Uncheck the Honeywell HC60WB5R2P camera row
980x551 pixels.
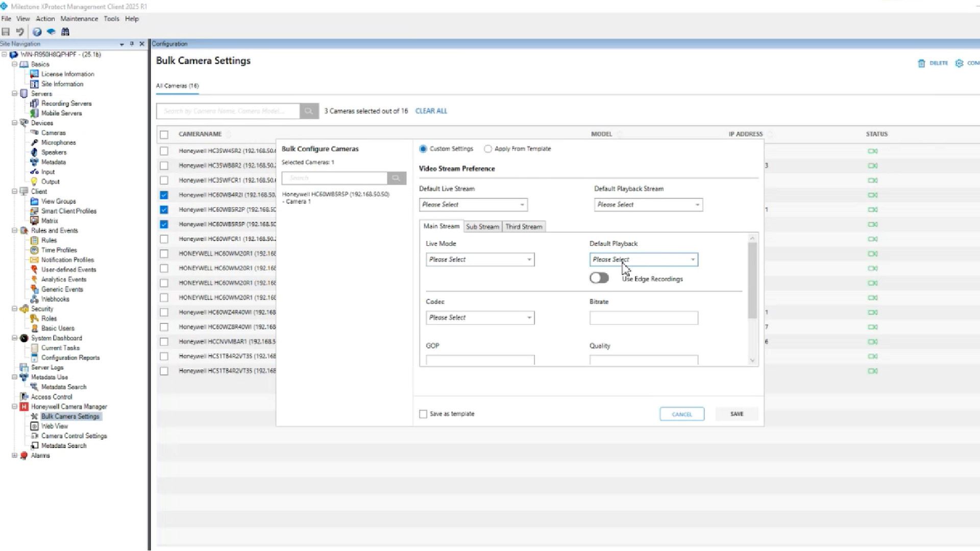tap(164, 210)
